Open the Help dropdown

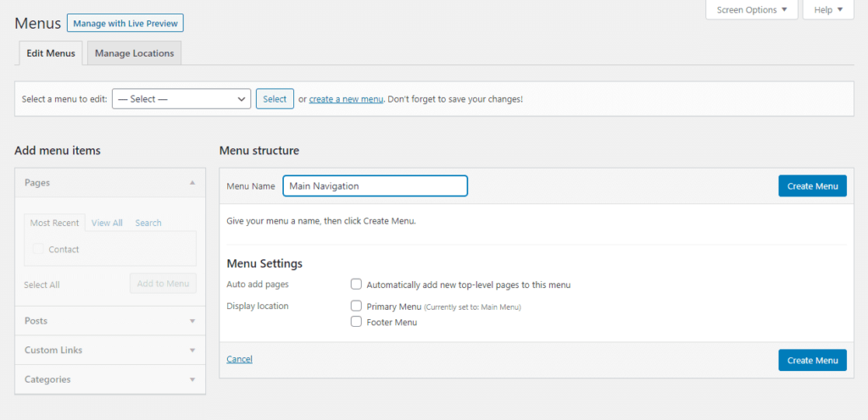pos(827,10)
